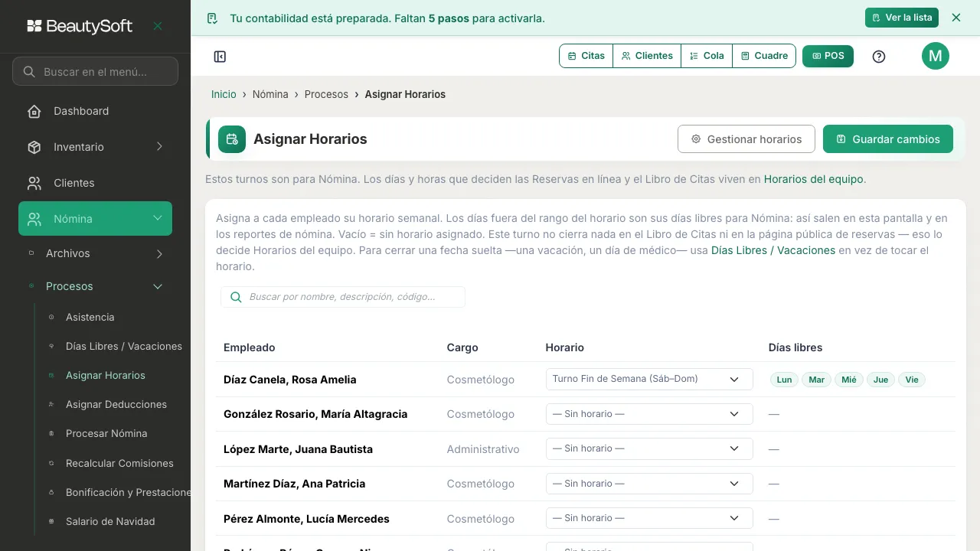The width and height of the screenshot is (980, 551).
Task: Open user avatar M menu
Action: click(936, 56)
